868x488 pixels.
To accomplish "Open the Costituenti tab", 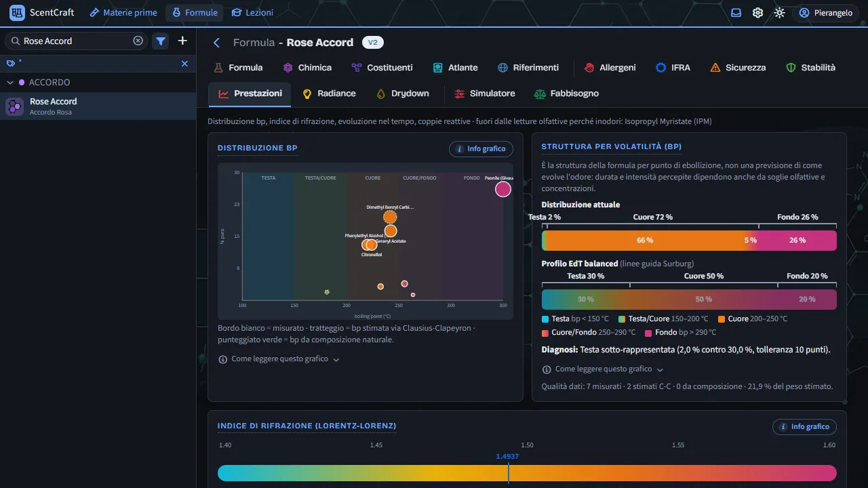I will (382, 68).
